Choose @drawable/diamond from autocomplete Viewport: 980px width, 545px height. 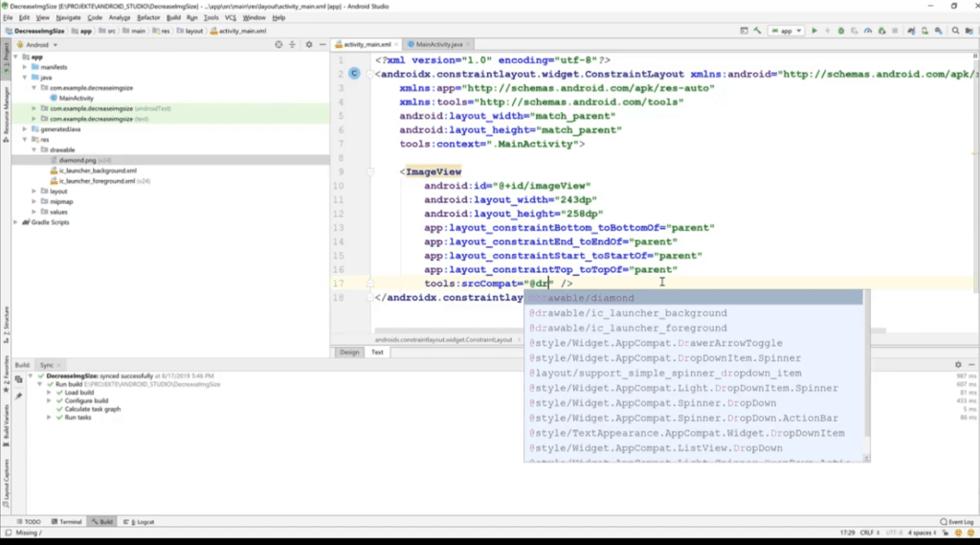pos(694,298)
